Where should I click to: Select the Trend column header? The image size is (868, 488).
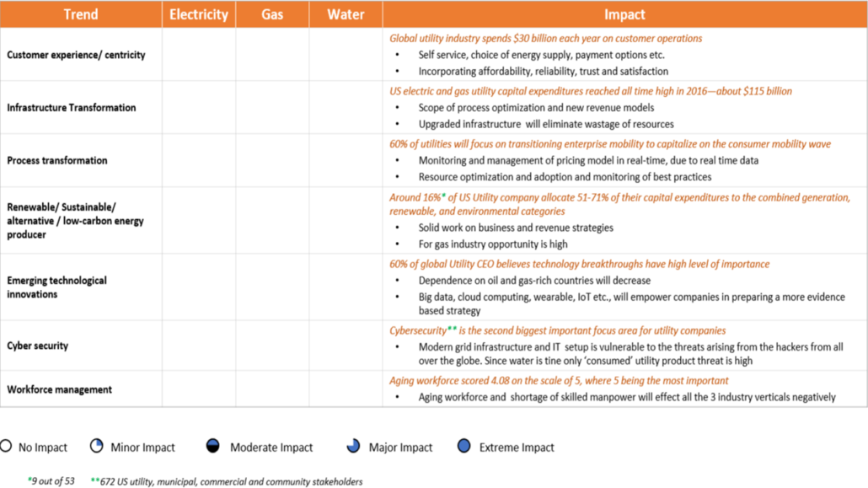pyautogui.click(x=81, y=14)
